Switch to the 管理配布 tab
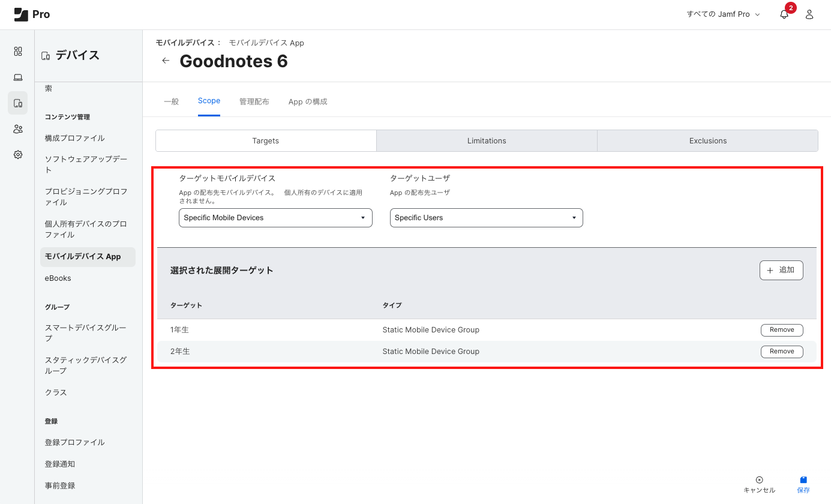The height and width of the screenshot is (504, 831). 254,101
